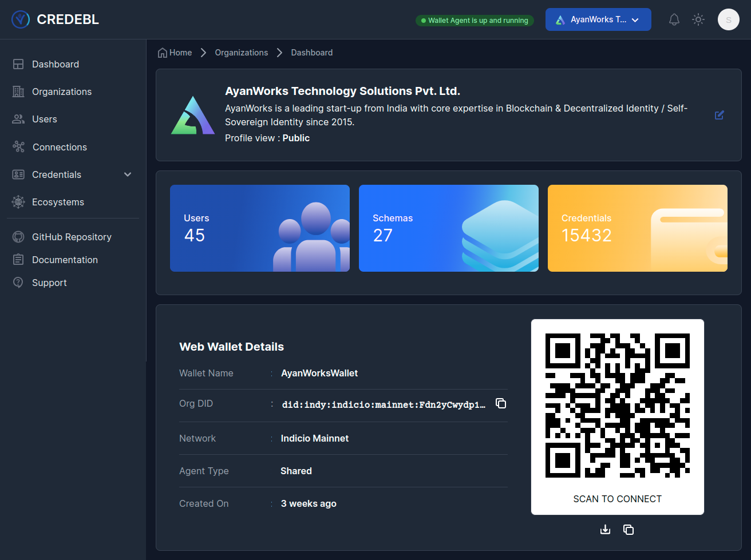Open the AyanWorks organization switcher dropdown
This screenshot has height=560, width=751.
[x=598, y=19]
